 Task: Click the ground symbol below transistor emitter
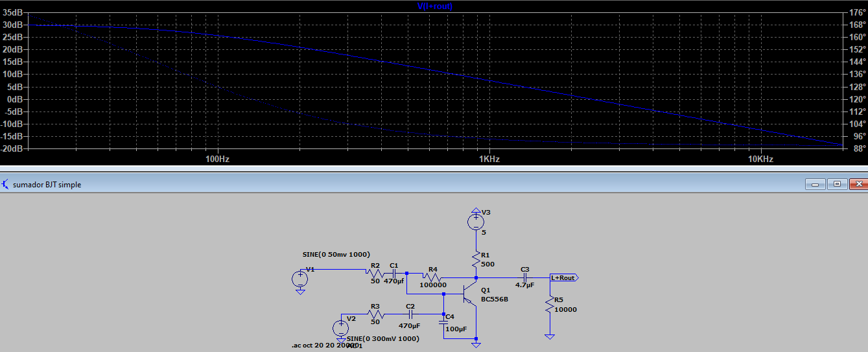[476, 344]
